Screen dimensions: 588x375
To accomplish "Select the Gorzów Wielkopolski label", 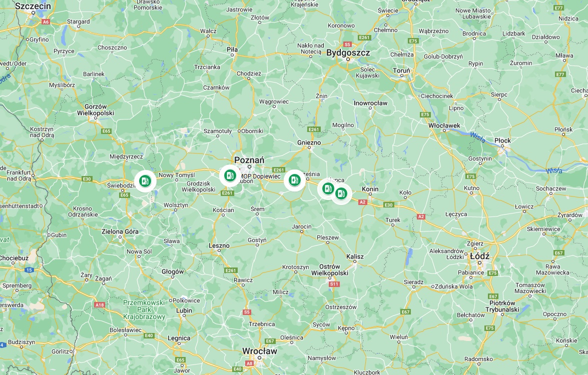I will point(96,110).
